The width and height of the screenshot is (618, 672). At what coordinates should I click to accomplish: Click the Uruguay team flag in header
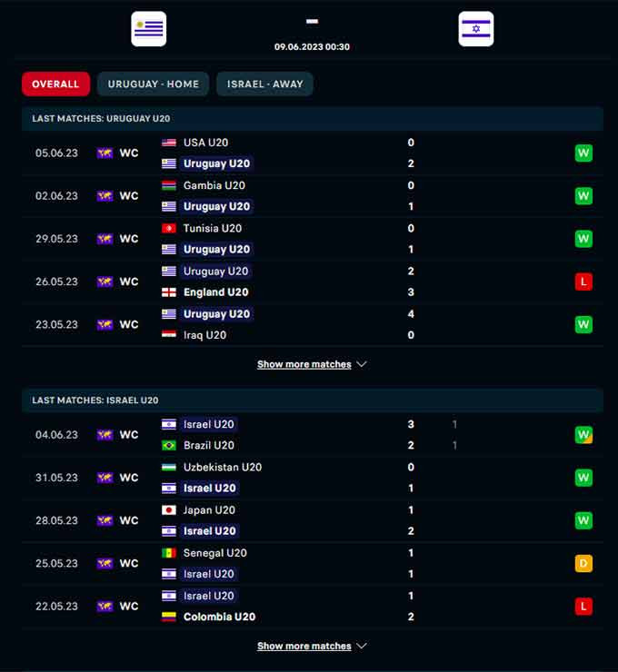(148, 29)
